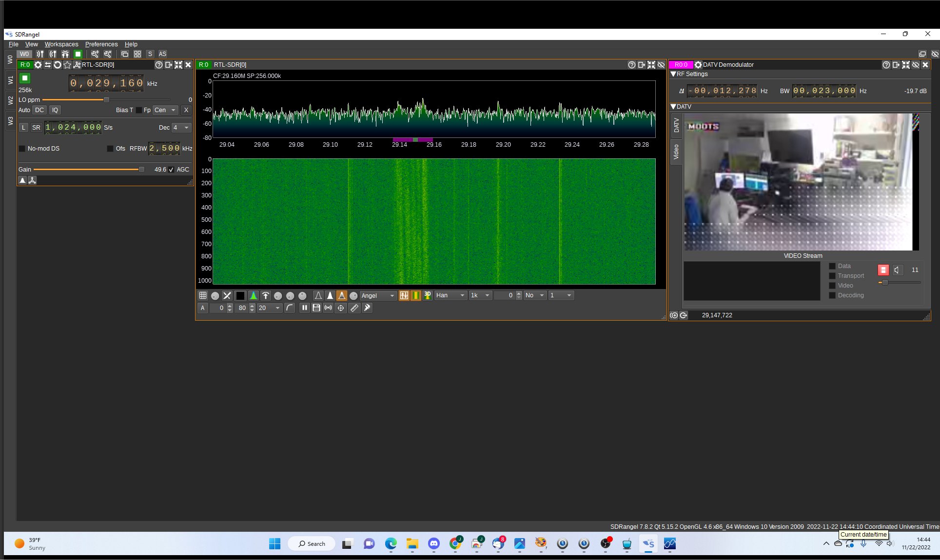Screen dimensions: 940x560
Task: Click the go-to-marker crosshair icon
Action: click(x=341, y=308)
